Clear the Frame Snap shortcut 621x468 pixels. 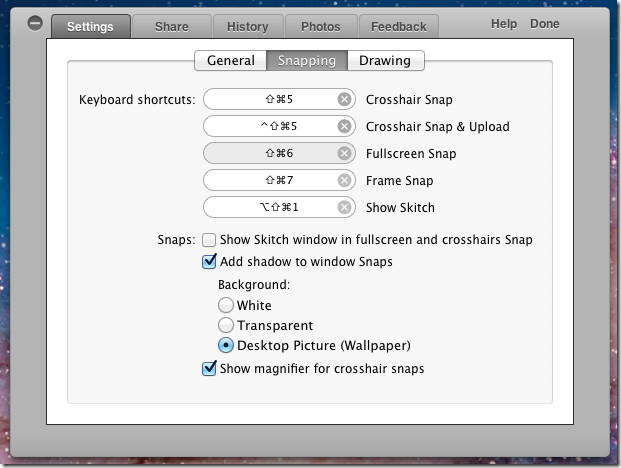tap(344, 180)
